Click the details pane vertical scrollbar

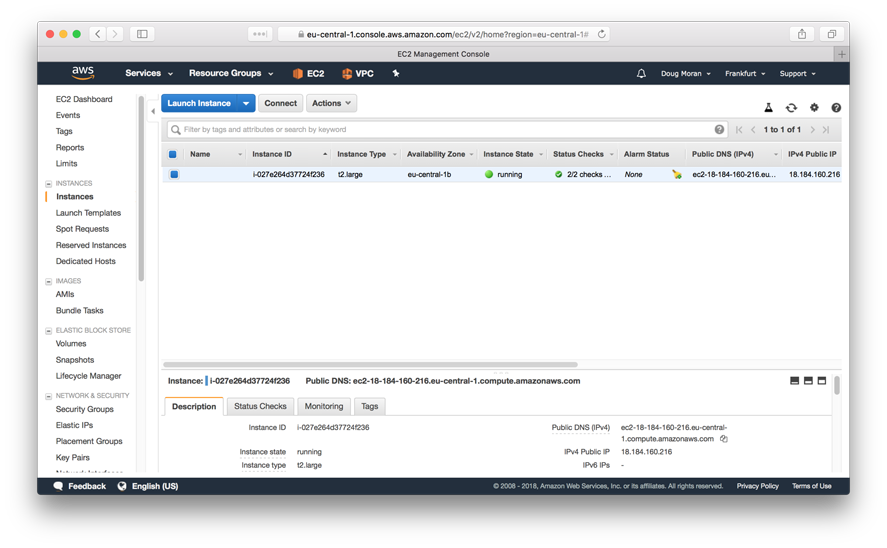click(x=837, y=385)
